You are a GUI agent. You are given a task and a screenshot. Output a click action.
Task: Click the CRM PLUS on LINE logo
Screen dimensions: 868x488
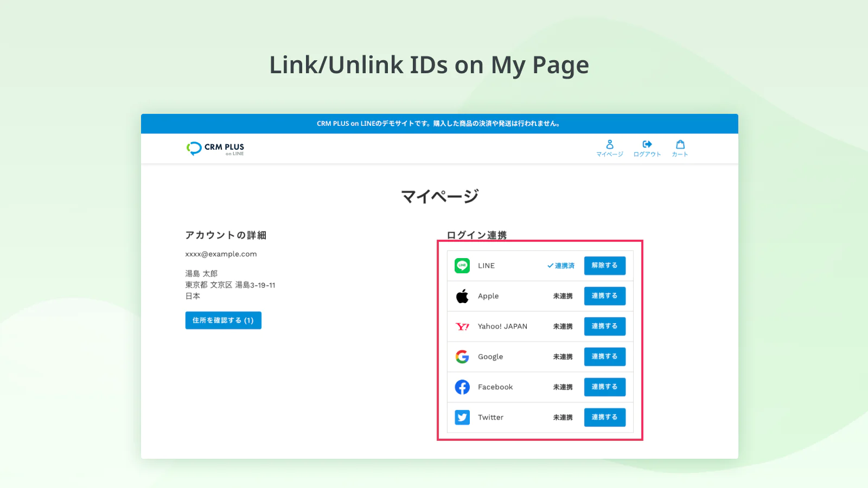[215, 149]
